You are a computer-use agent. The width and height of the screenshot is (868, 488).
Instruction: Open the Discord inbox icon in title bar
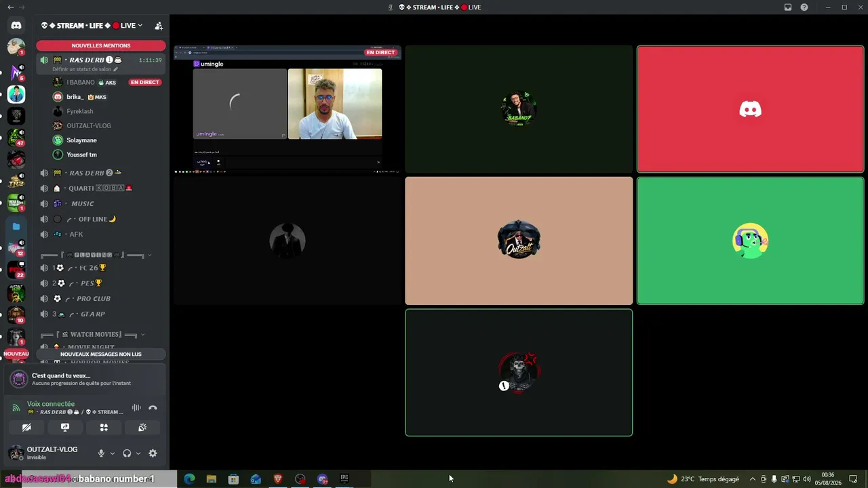[788, 7]
